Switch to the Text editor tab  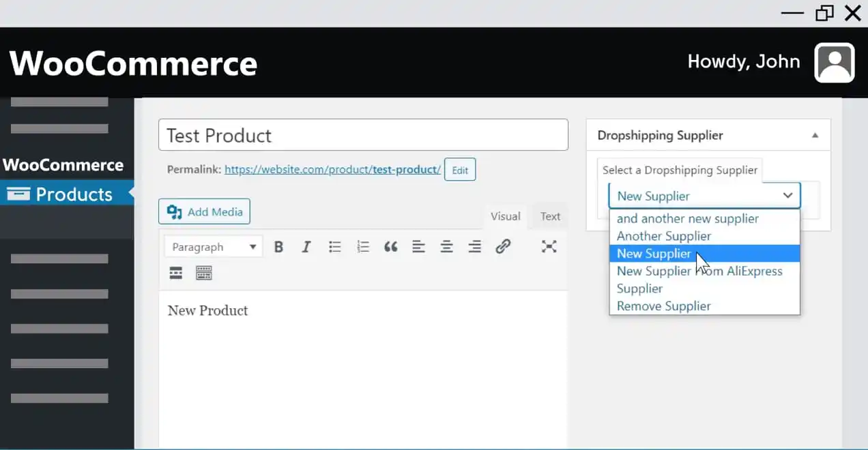pyautogui.click(x=550, y=216)
